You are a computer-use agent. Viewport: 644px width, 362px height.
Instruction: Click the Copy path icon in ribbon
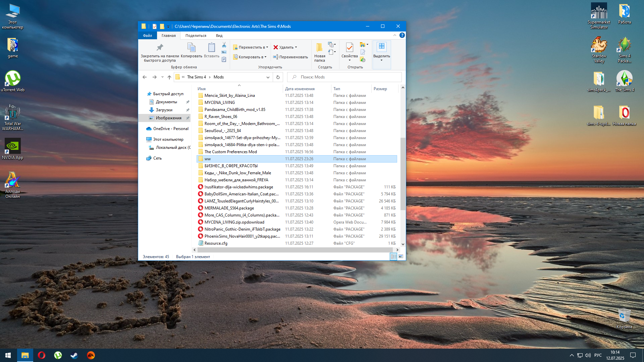coord(224,52)
